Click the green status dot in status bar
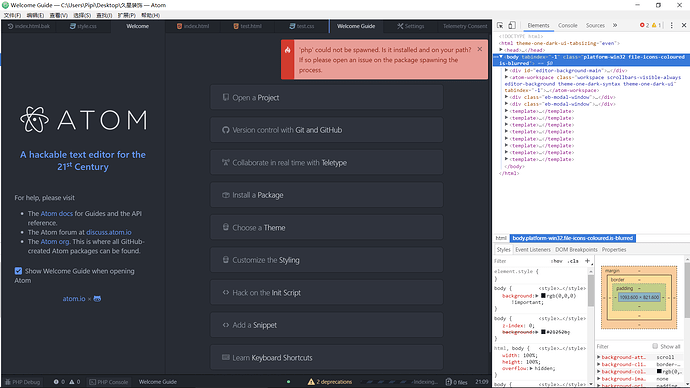The height and width of the screenshot is (388, 690). (x=288, y=382)
